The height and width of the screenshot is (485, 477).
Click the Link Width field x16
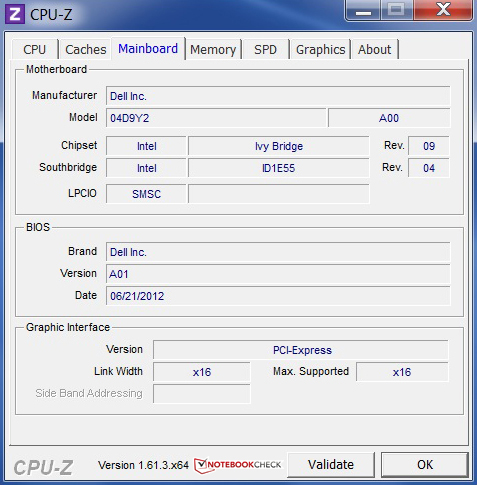coord(202,372)
